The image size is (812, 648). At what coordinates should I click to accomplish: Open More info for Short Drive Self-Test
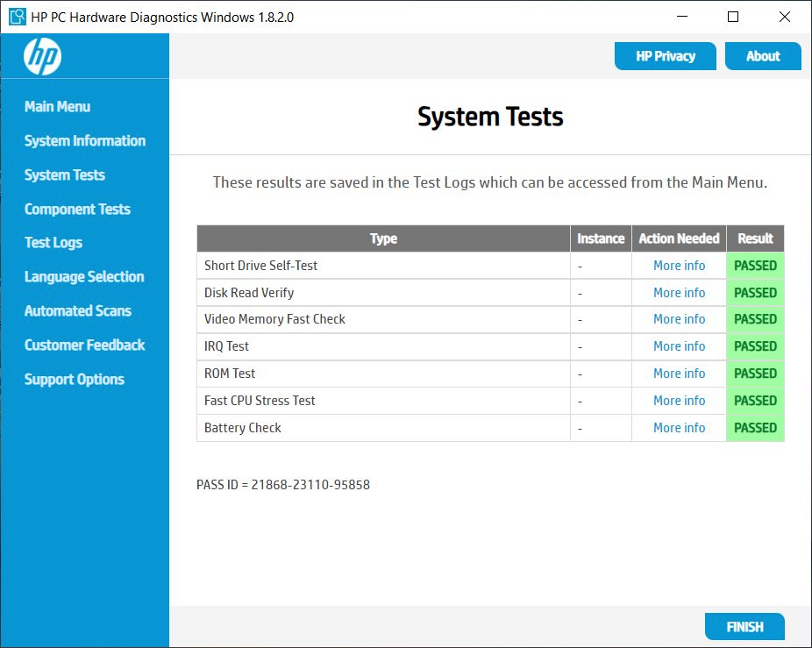tap(678, 265)
